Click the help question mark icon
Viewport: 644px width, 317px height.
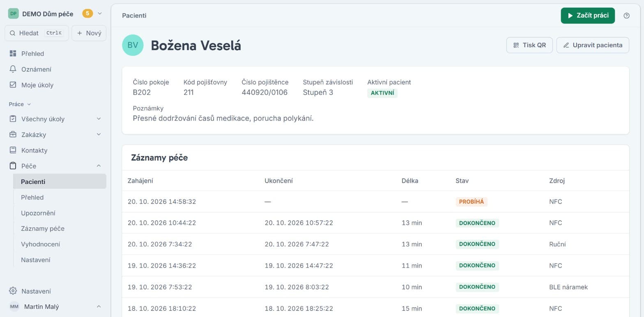[626, 16]
